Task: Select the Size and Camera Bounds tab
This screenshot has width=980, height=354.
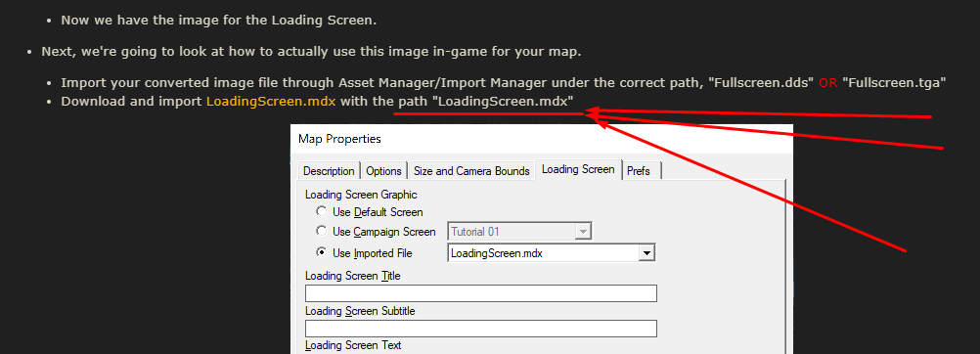Action: [471, 171]
